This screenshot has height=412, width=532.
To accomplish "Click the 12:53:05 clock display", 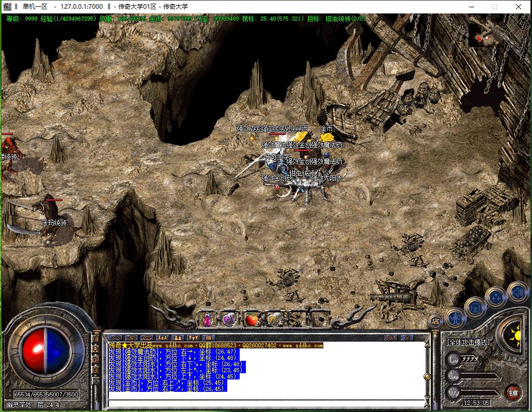I will pos(476,403).
